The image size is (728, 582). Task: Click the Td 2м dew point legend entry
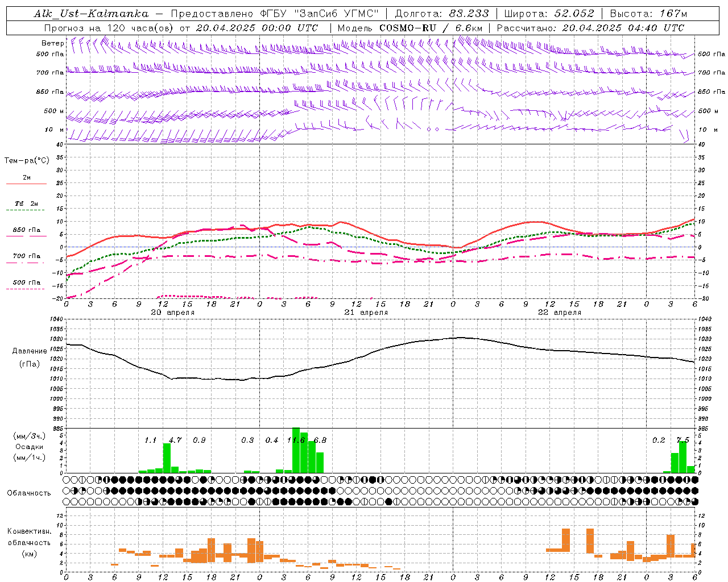click(27, 203)
